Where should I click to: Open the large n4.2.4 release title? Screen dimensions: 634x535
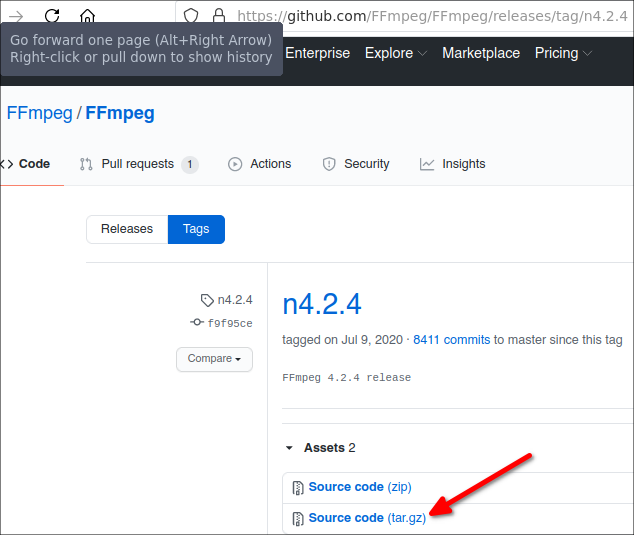click(x=322, y=304)
